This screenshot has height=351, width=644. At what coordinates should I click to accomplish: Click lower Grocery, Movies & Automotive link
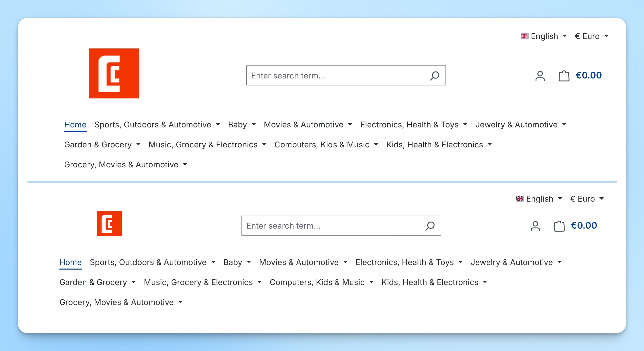coord(121,302)
